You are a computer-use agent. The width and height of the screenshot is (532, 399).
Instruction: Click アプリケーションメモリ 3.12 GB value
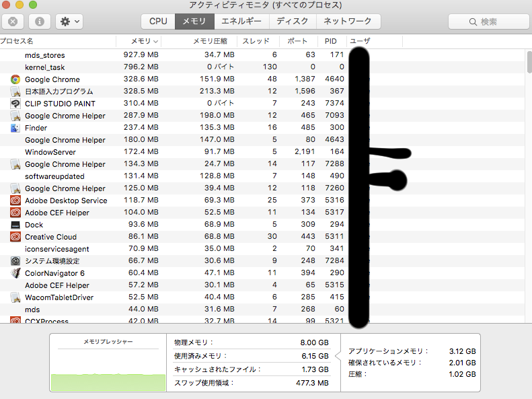click(x=463, y=351)
